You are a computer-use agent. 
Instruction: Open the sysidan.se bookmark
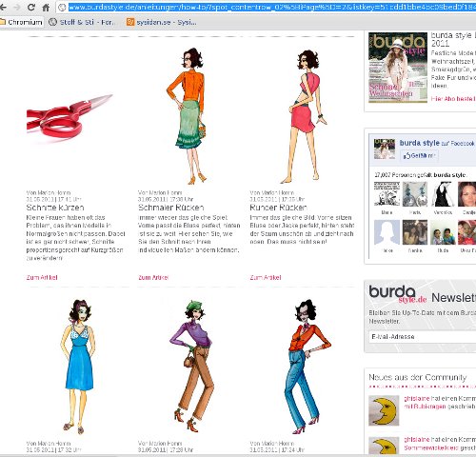[162, 22]
